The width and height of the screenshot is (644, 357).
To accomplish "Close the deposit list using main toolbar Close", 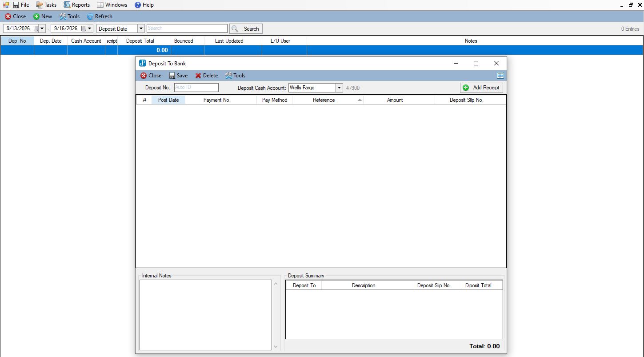I will pos(16,16).
